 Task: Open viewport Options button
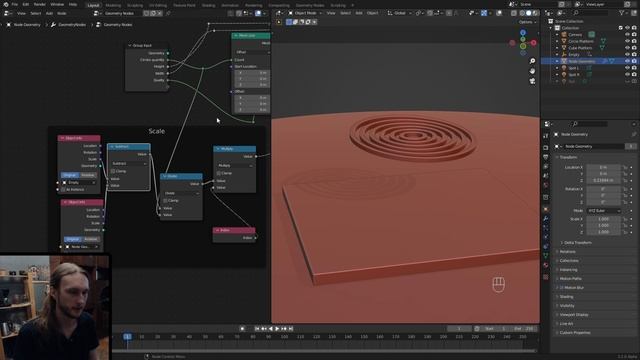(x=527, y=22)
